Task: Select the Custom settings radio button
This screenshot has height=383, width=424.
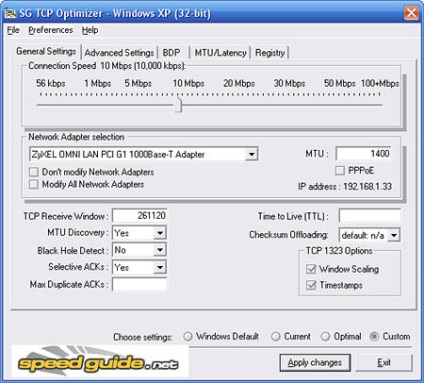Action: [374, 336]
